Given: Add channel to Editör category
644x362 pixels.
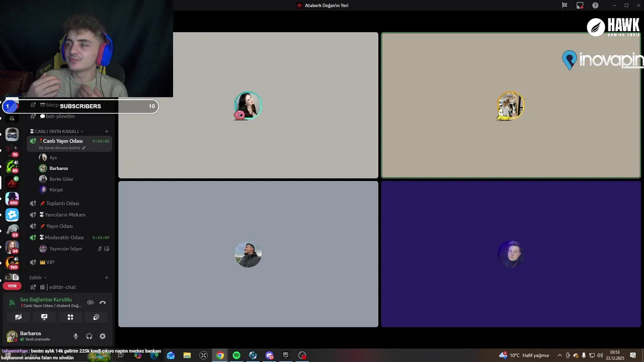Looking at the screenshot, I should [x=107, y=278].
